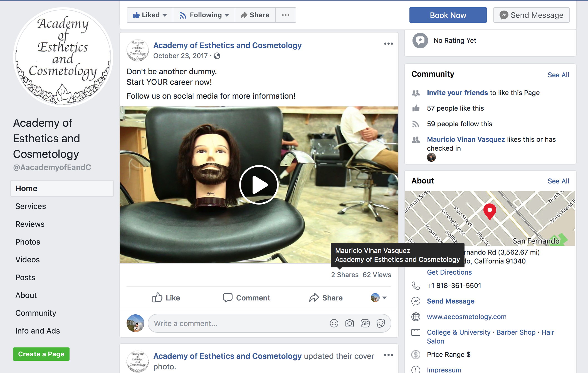Click the Book Now button
The image size is (588, 373).
point(448,15)
